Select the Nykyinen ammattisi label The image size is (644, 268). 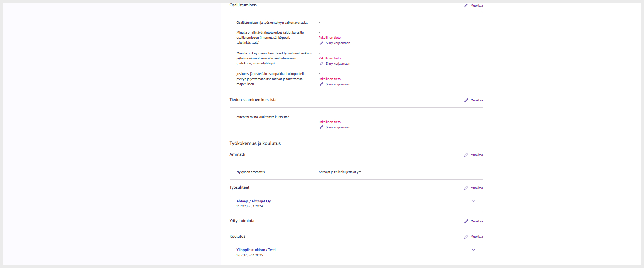coord(251,172)
